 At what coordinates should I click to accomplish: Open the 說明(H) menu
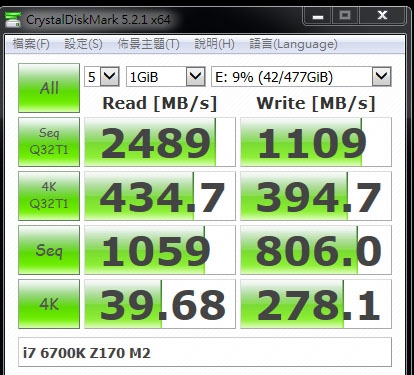pos(214,44)
